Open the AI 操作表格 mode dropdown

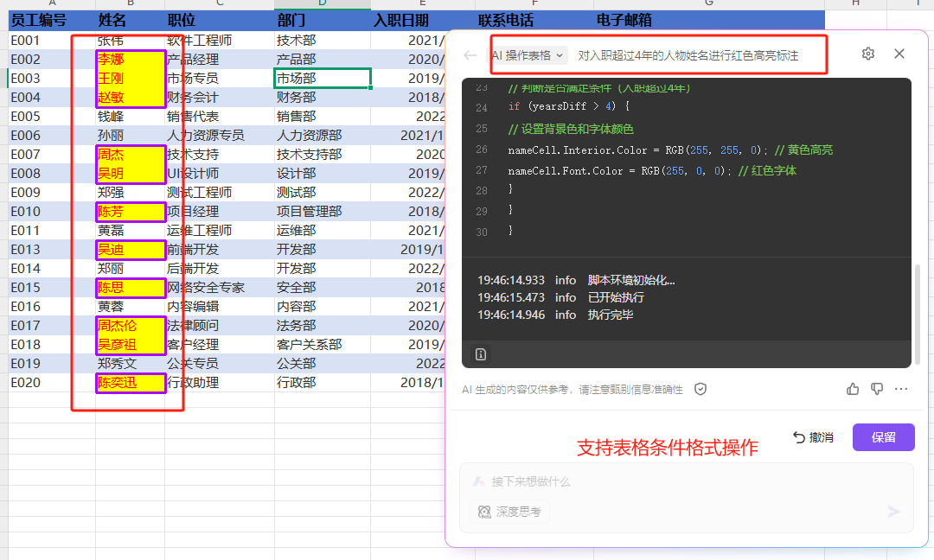pos(528,56)
